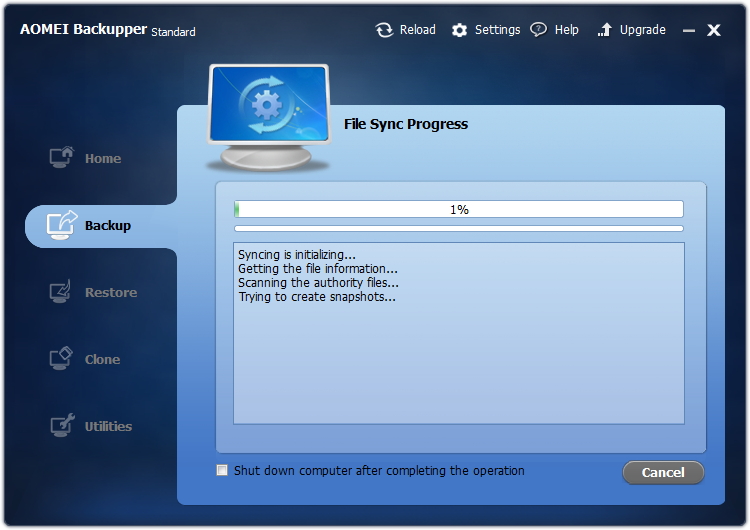The width and height of the screenshot is (750, 530).
Task: Click the Utilities sidebar icon
Action: click(x=62, y=425)
